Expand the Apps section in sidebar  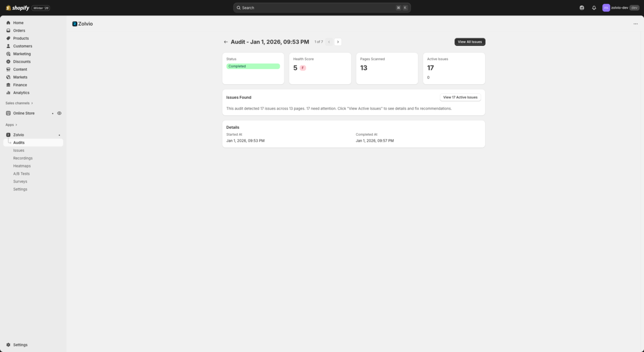10,124
